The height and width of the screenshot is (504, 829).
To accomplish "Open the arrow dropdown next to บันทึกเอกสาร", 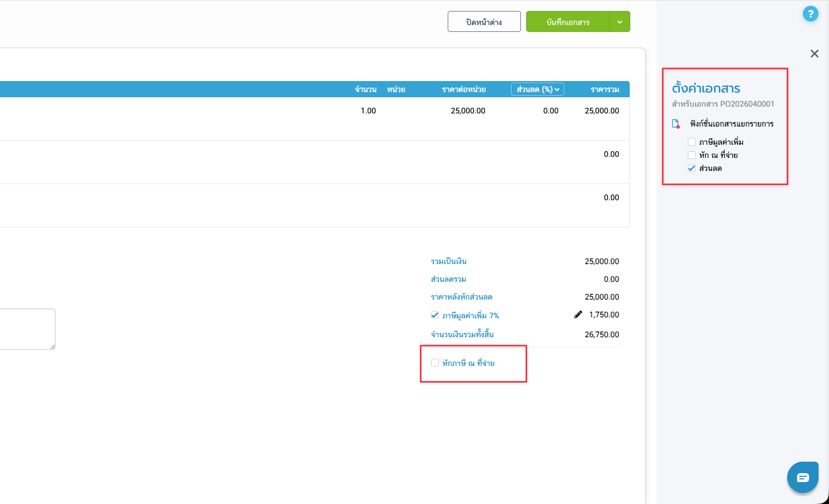I will [x=620, y=22].
